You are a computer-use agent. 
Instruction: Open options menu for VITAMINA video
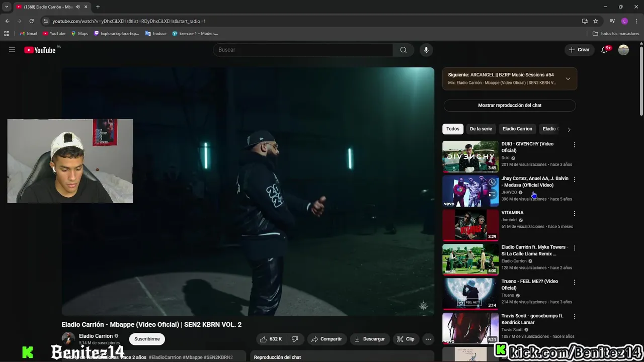coord(574,214)
